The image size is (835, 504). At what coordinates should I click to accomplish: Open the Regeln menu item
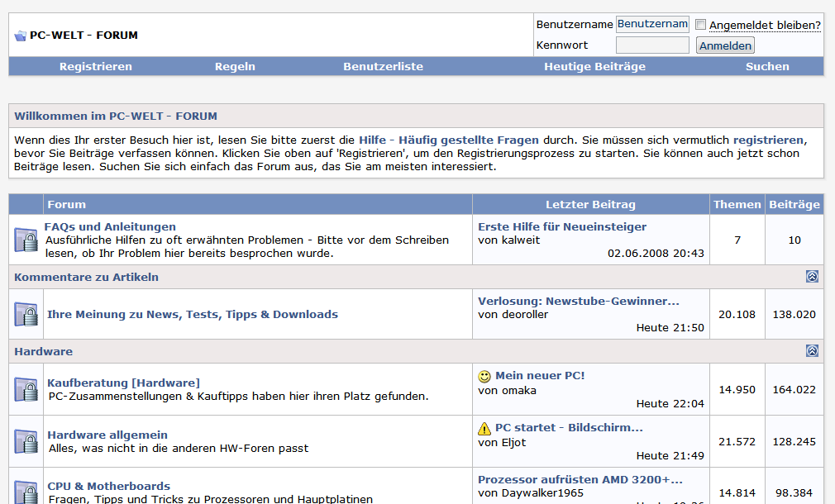click(235, 66)
